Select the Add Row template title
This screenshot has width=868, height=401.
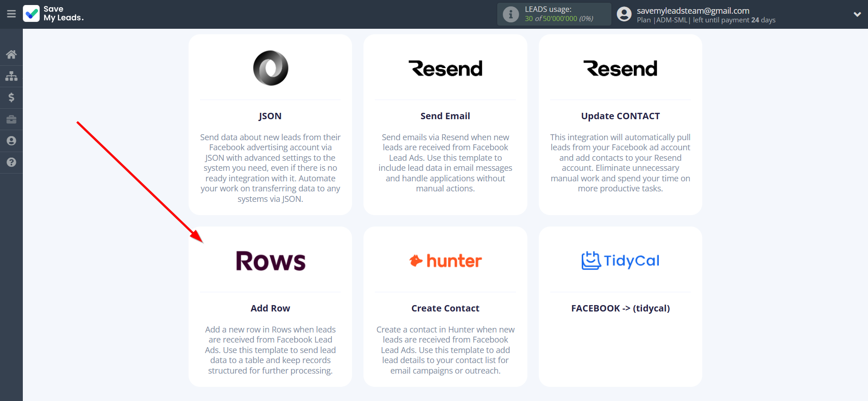point(270,308)
